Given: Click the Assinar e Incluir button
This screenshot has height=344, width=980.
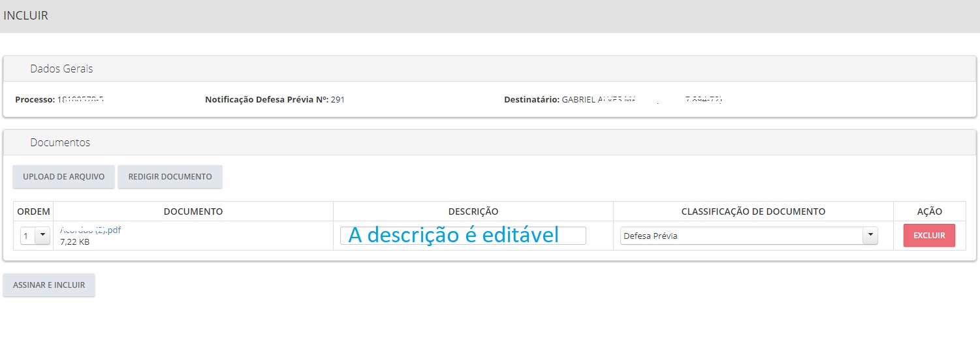Looking at the screenshot, I should (x=49, y=285).
